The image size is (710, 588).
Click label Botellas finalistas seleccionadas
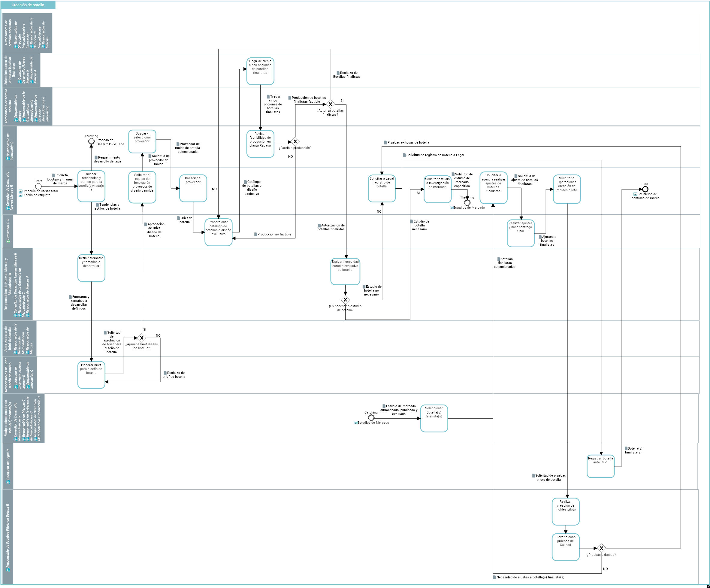[x=505, y=263]
